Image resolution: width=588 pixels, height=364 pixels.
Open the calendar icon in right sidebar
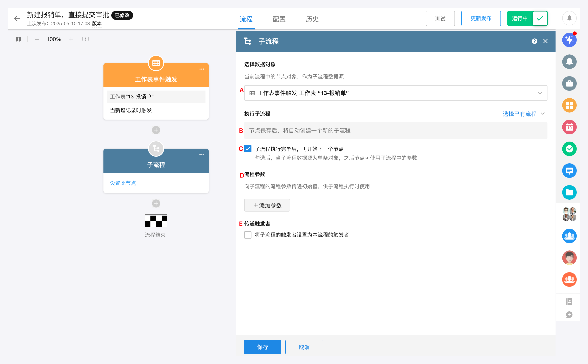click(569, 127)
